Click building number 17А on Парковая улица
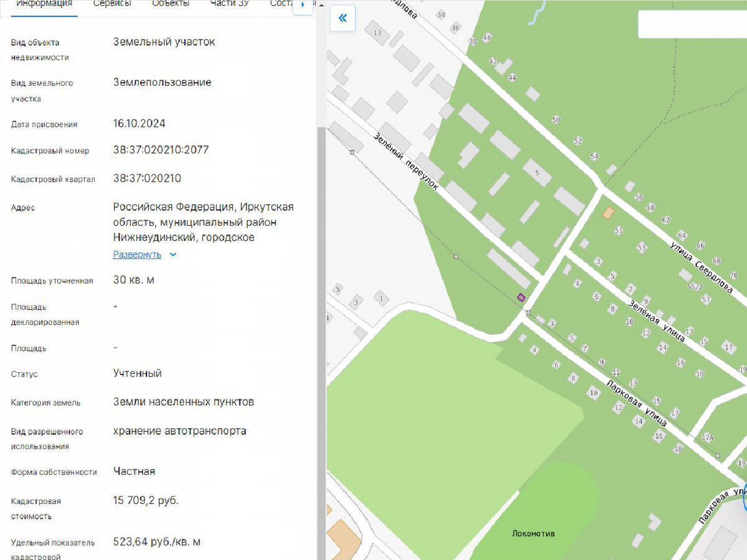Viewport: 747px width, 560px height. [x=708, y=438]
